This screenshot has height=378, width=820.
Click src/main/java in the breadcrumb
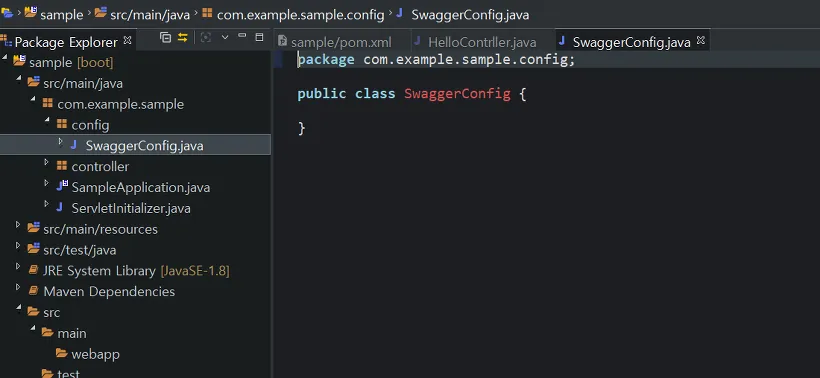pos(150,15)
